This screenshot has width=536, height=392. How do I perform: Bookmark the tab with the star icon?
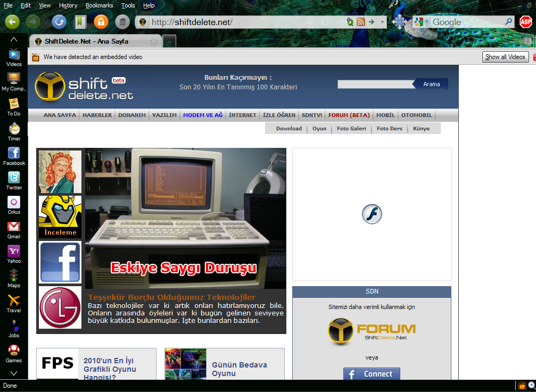[x=154, y=41]
